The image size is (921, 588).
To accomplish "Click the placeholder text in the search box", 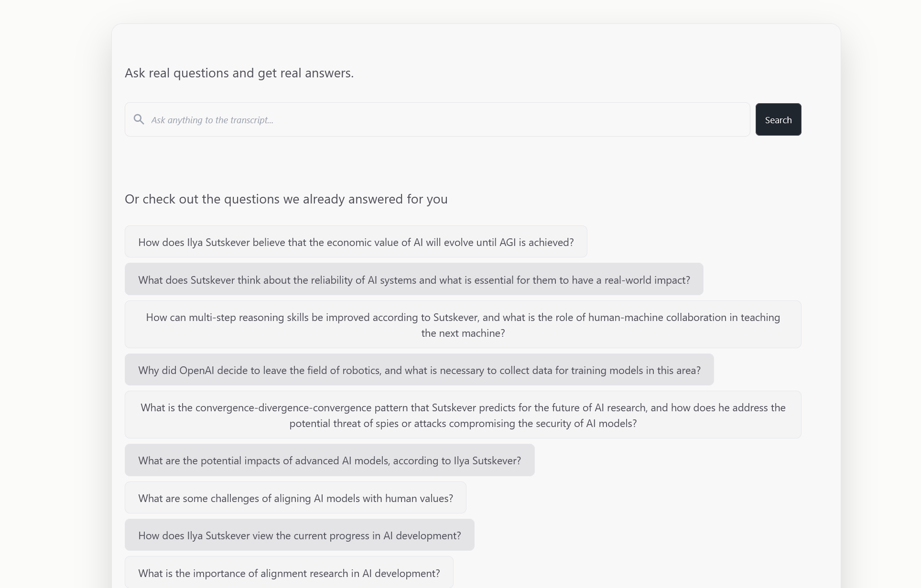I will pyautogui.click(x=212, y=120).
